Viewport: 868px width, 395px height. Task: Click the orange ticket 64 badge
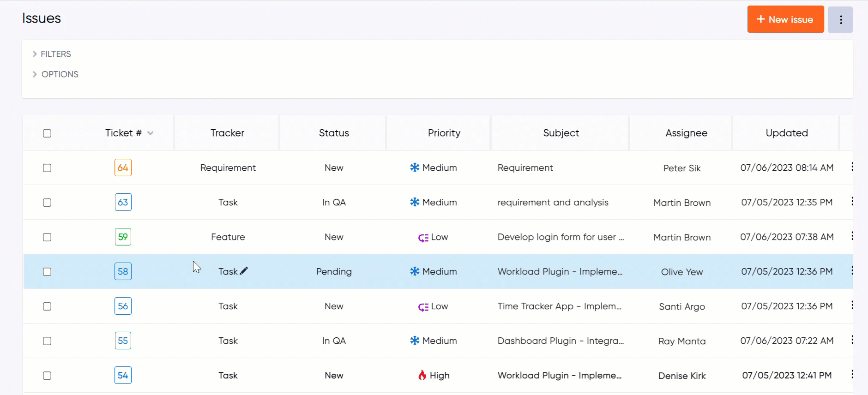pyautogui.click(x=123, y=168)
